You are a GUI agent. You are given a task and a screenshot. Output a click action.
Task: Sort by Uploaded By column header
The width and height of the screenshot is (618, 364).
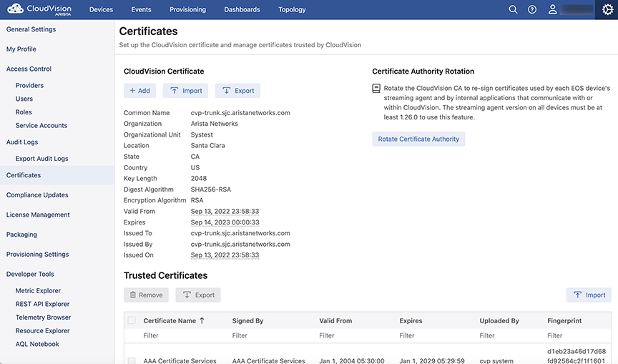click(x=499, y=320)
